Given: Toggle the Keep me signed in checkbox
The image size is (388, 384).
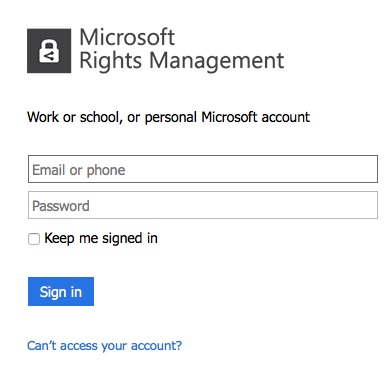Looking at the screenshot, I should coord(34,239).
